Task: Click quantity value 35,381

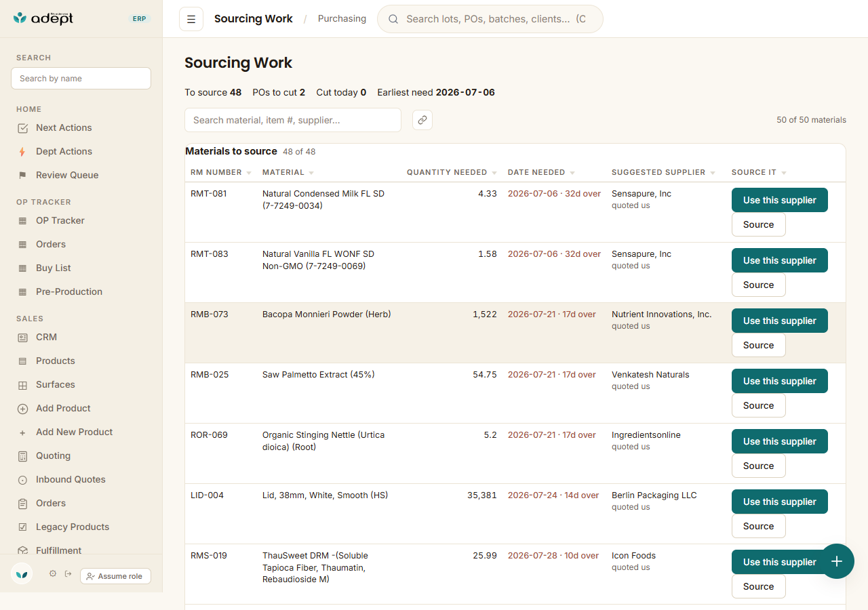Action: pyautogui.click(x=482, y=495)
